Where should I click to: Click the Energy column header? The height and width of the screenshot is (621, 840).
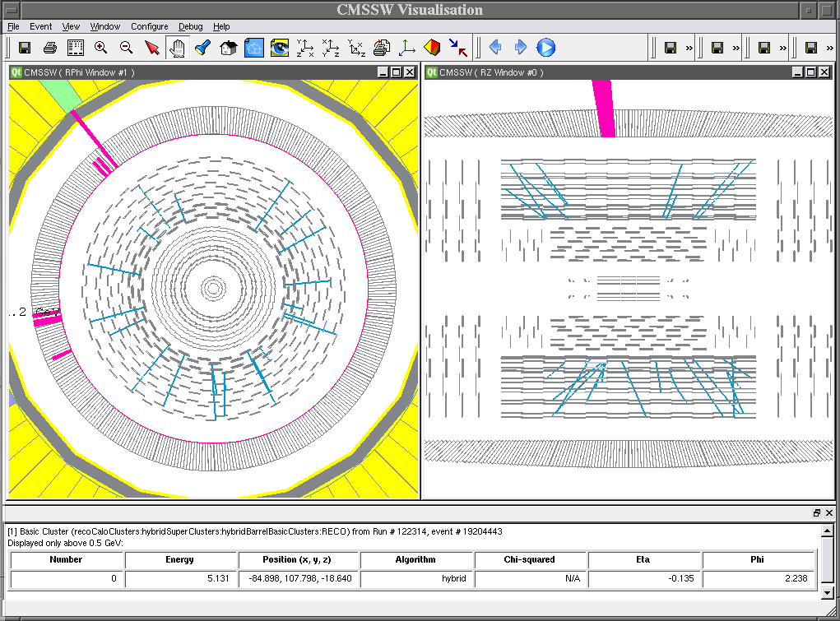[x=179, y=559]
